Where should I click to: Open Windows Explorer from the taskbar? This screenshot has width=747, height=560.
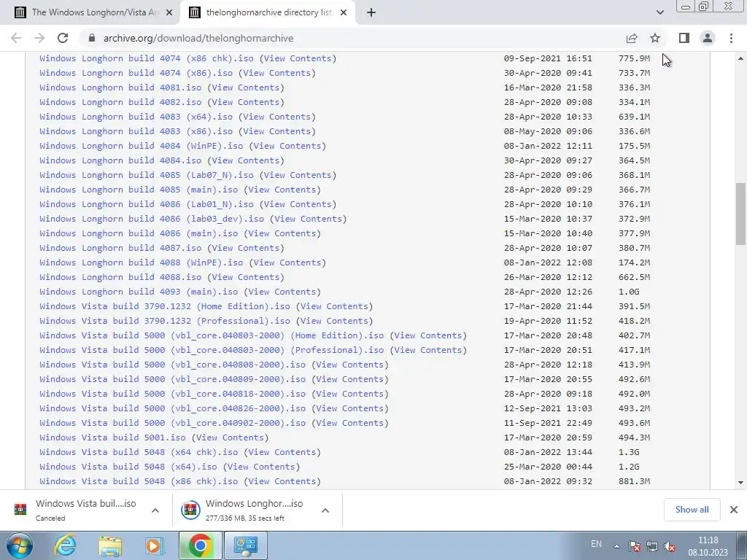[x=110, y=545]
